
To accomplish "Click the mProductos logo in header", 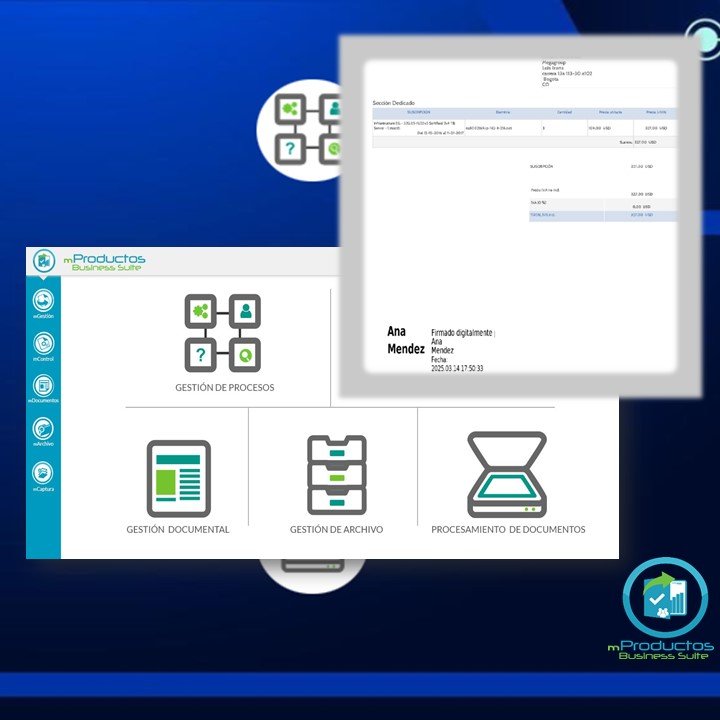I will pos(44,261).
